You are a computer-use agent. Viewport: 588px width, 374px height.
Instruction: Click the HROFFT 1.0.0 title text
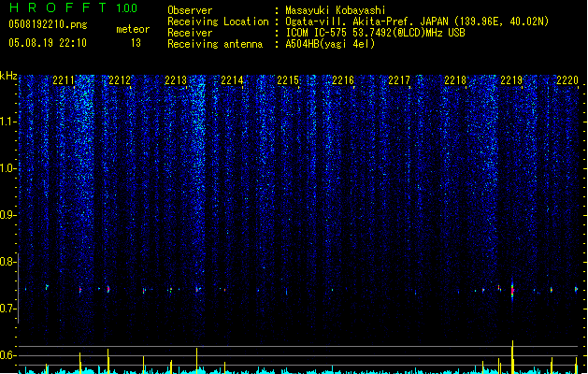[x=74, y=7]
